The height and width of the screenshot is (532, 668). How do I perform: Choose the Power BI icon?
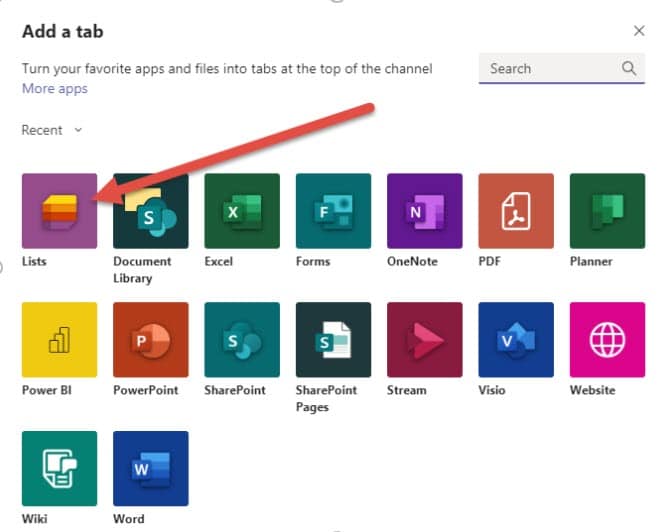[60, 339]
